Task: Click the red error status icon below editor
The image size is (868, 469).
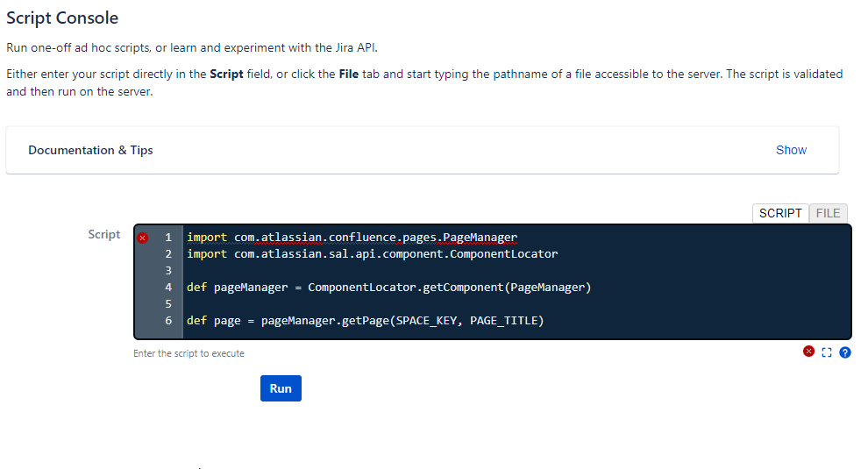Action: point(808,352)
